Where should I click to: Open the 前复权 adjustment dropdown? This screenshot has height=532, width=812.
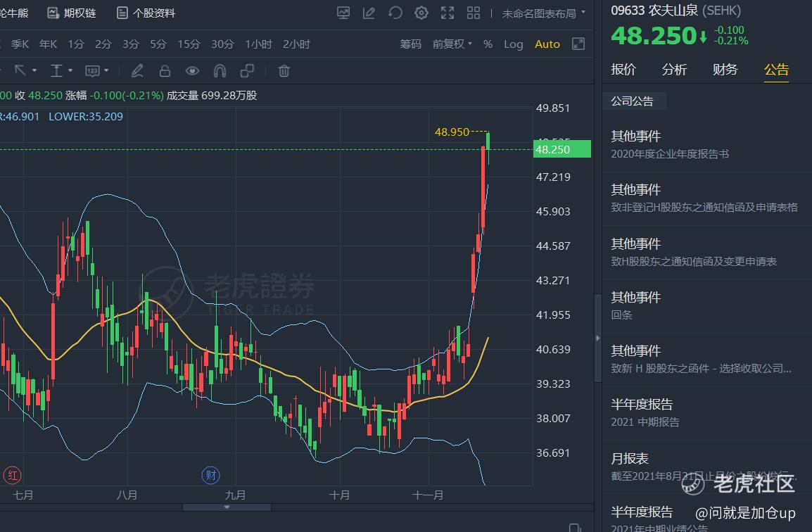coord(452,44)
